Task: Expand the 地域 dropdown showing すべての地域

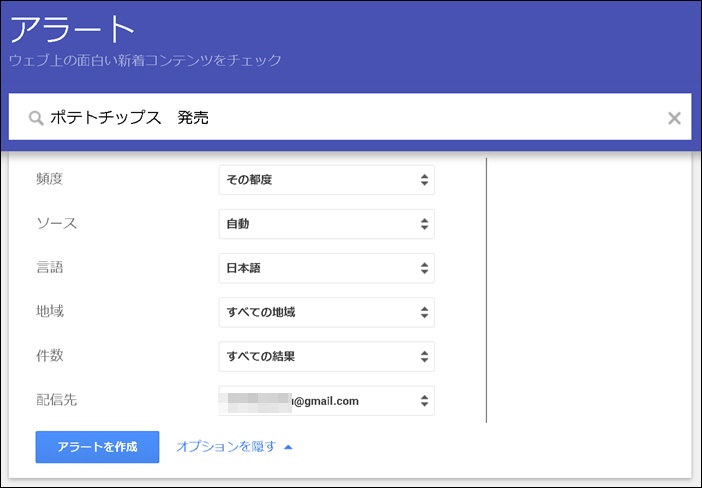Action: pos(326,312)
